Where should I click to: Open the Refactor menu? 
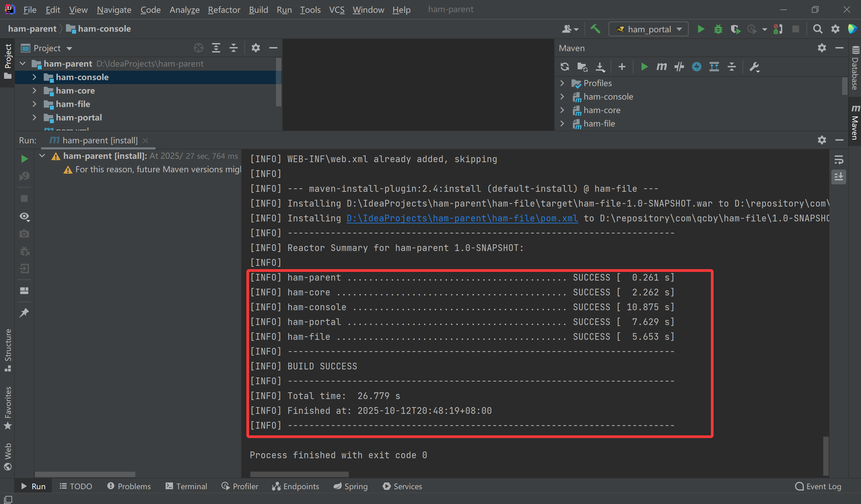coord(224,9)
